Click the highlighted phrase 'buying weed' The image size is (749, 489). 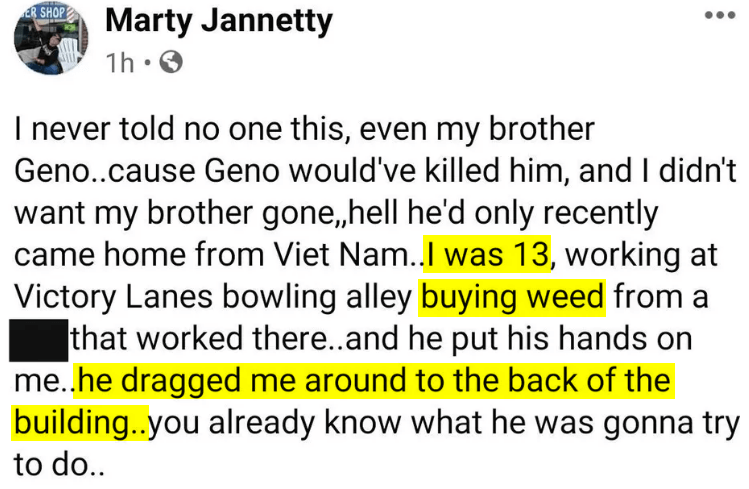pos(512,297)
